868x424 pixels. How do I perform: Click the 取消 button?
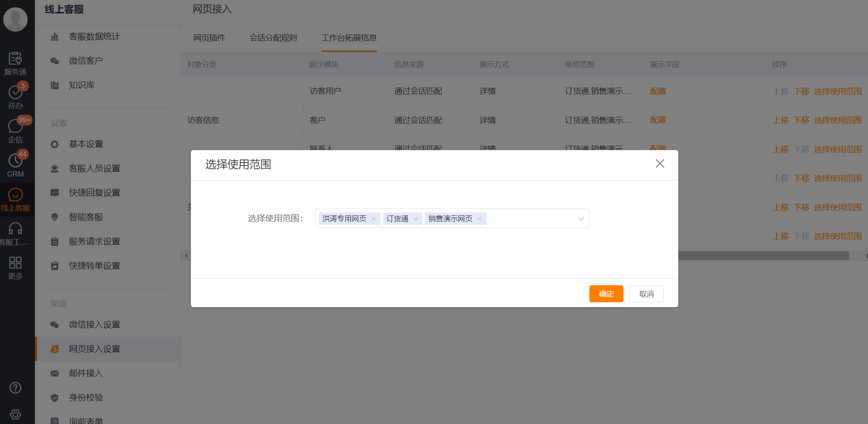(646, 294)
